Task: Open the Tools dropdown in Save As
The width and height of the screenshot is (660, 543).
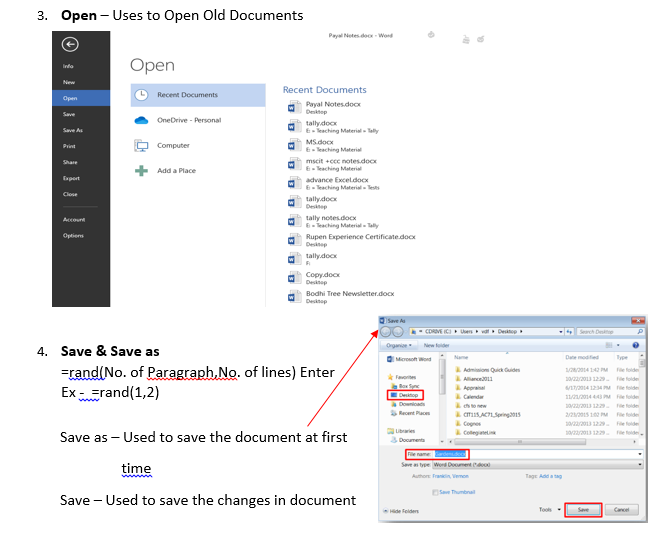Action: [x=550, y=509]
